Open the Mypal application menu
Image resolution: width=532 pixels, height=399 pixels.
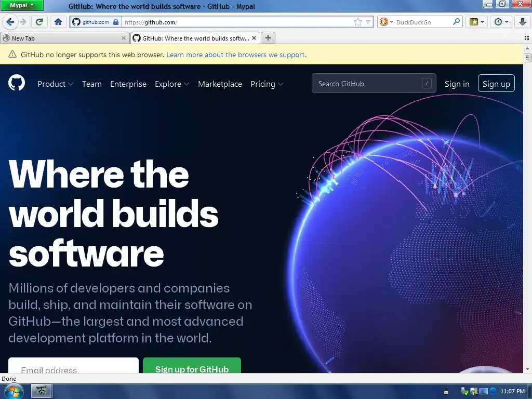tap(22, 5)
